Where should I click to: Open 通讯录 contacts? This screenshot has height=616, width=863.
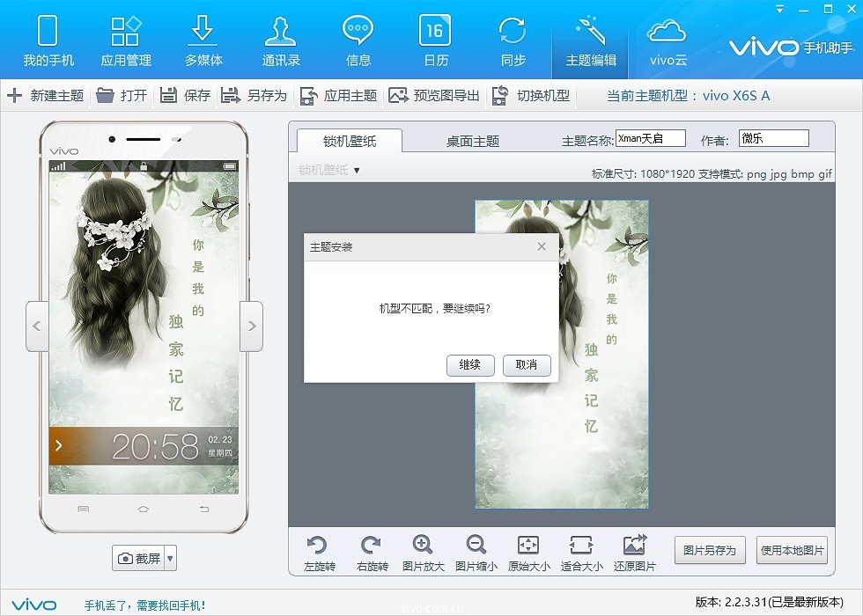tap(281, 42)
